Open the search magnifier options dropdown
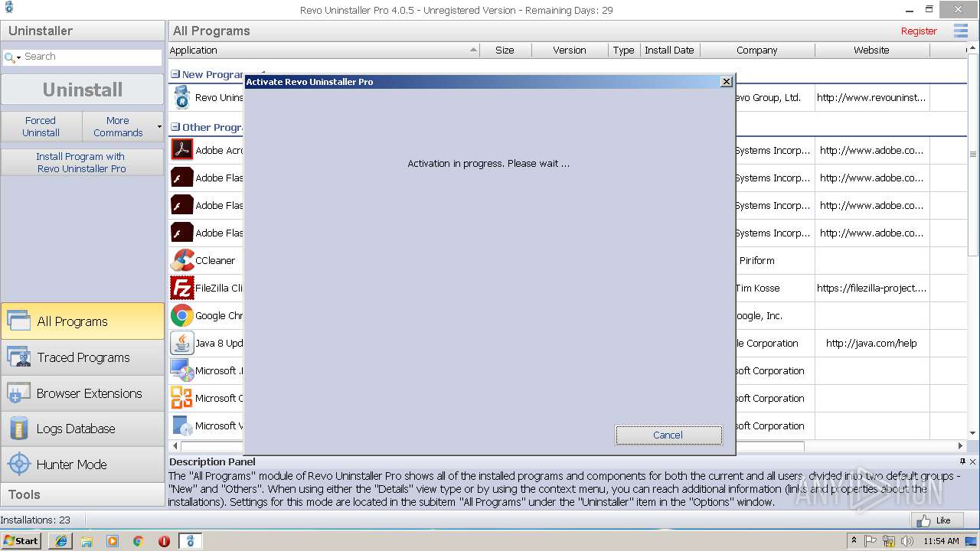 coord(12,57)
